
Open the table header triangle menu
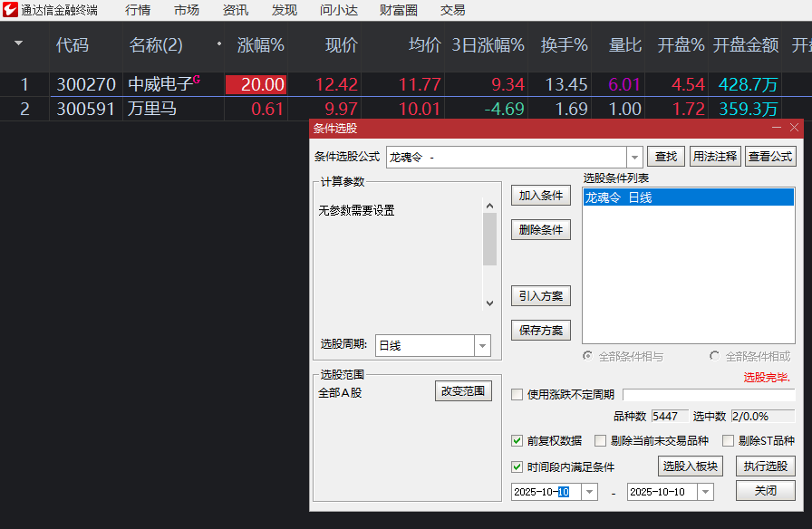point(19,44)
